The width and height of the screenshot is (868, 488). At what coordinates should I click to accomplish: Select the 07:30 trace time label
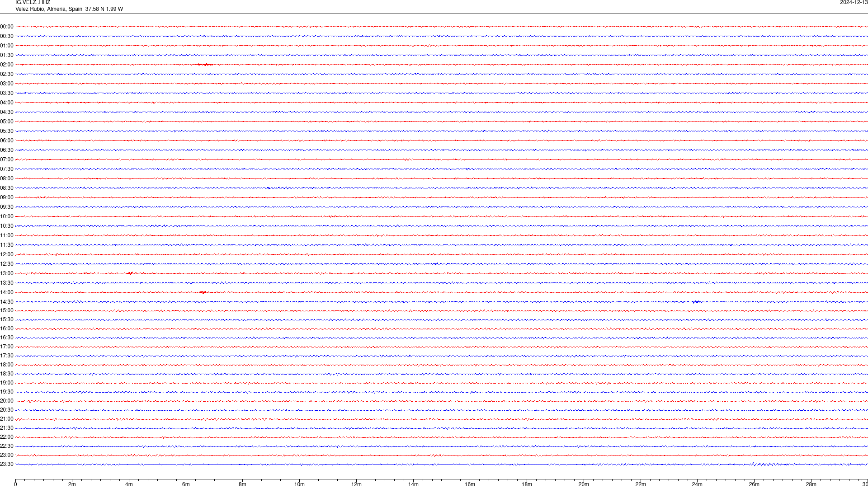[7, 169]
